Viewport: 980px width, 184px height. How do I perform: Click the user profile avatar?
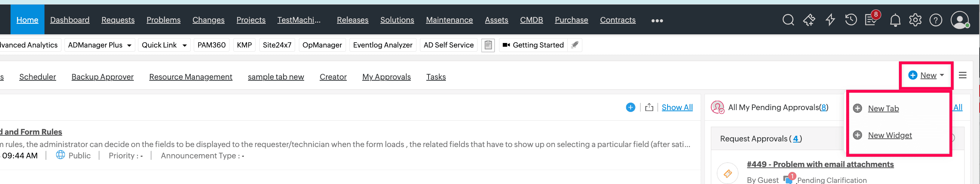(x=959, y=20)
